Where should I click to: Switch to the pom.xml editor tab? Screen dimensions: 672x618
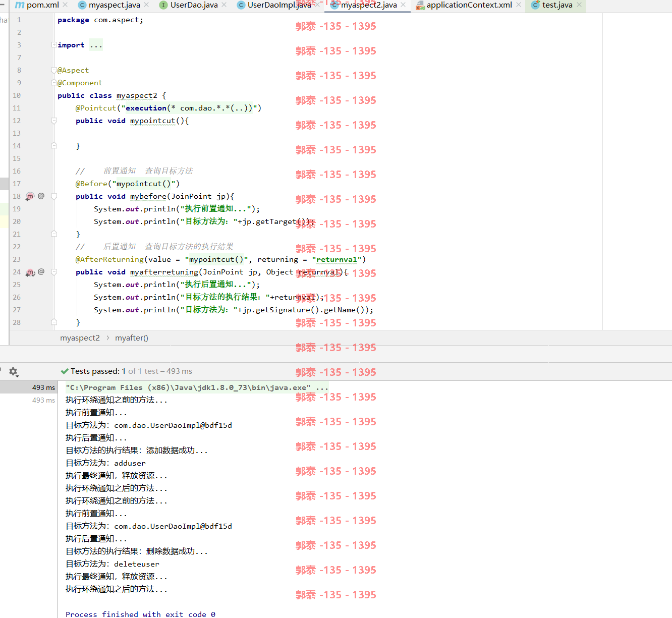coord(42,5)
